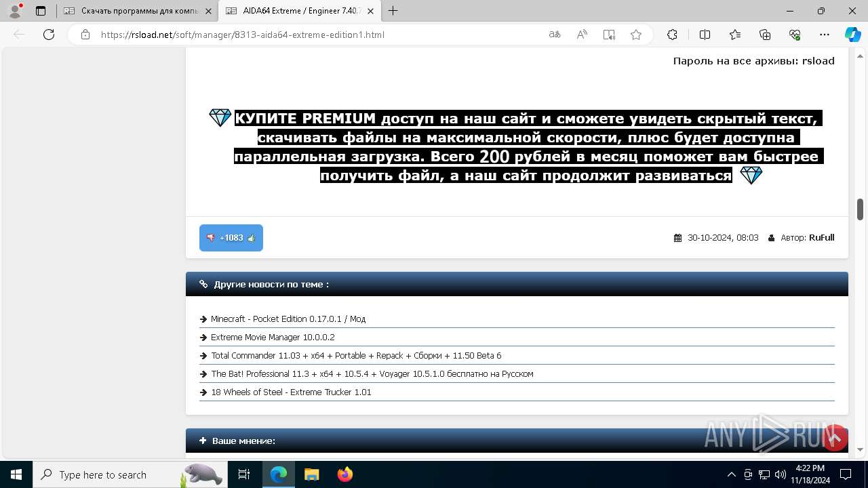Open 18 Wheels of Steel link
Viewport: 868px width, 488px height.
coord(291,392)
